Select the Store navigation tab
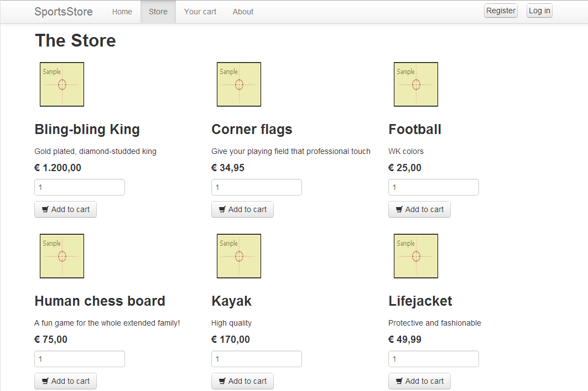This screenshot has height=391, width=588. point(158,12)
